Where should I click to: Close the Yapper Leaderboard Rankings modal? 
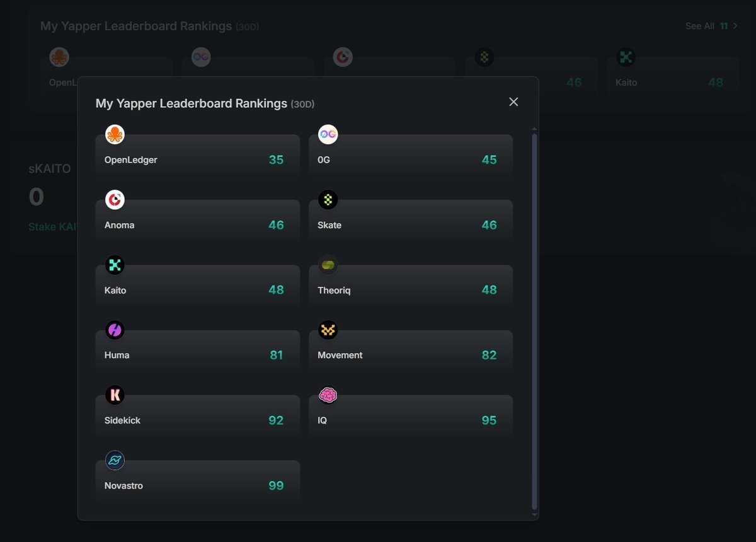click(513, 102)
